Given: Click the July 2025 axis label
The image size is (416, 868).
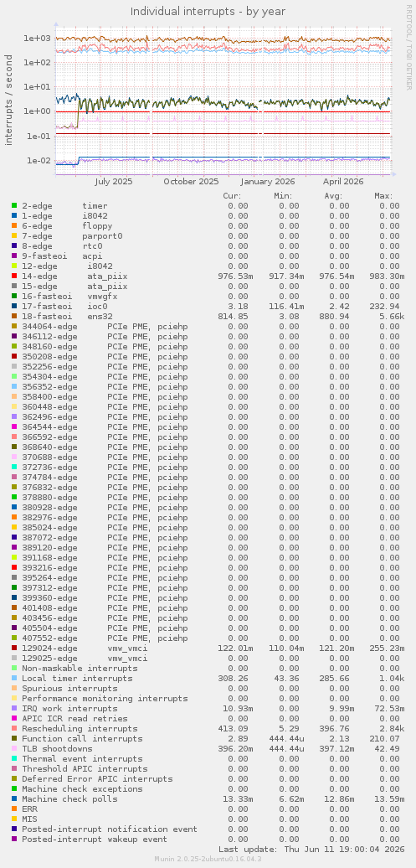Looking at the screenshot, I should [x=113, y=182].
